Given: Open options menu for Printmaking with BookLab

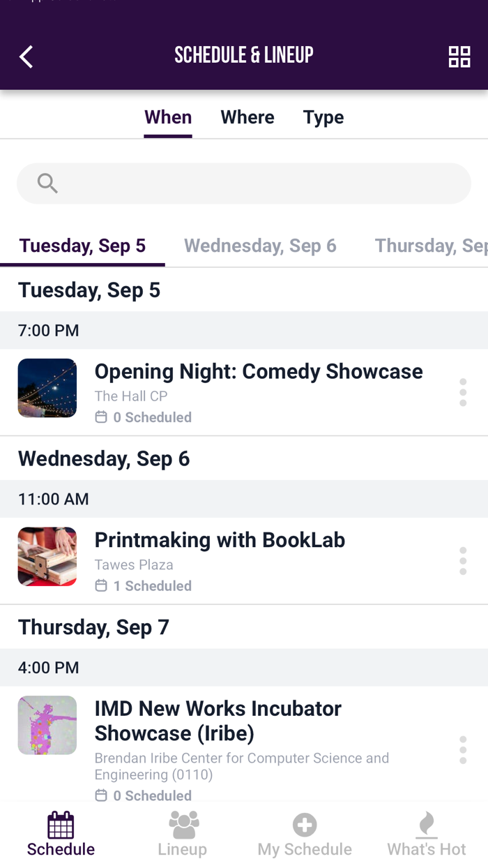Looking at the screenshot, I should tap(463, 560).
